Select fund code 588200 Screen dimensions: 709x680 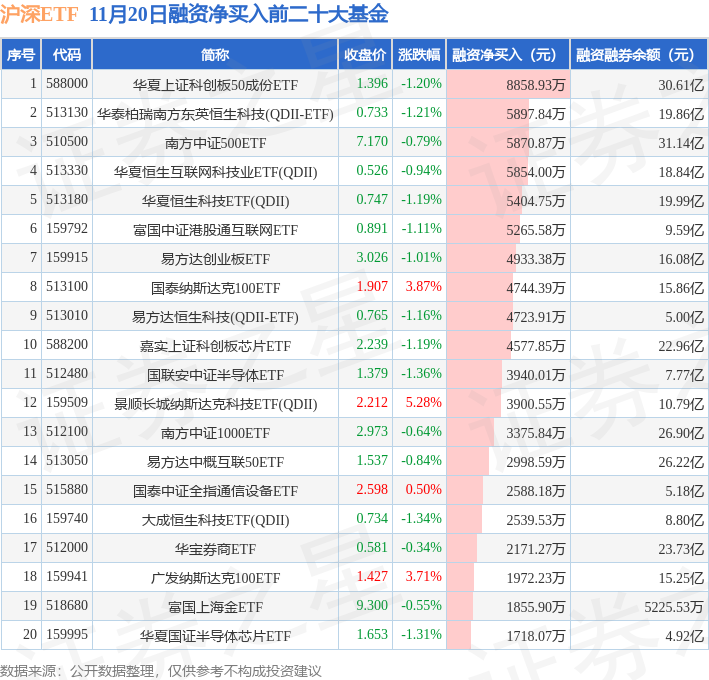(x=67, y=344)
